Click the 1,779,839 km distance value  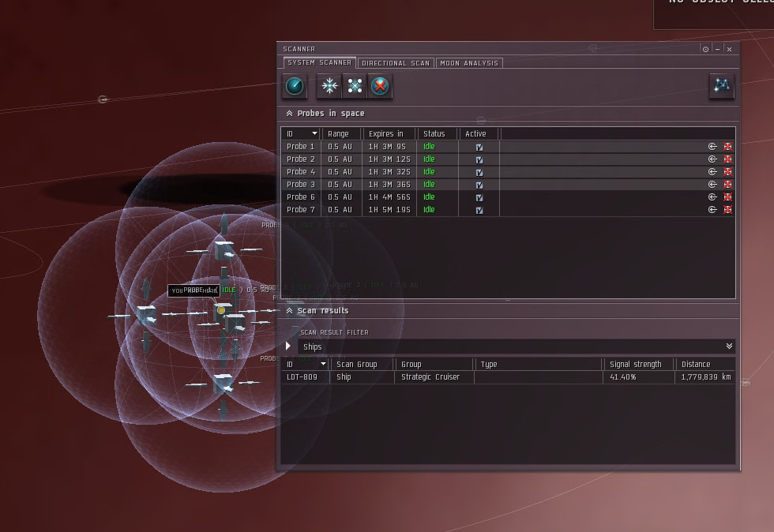point(706,377)
